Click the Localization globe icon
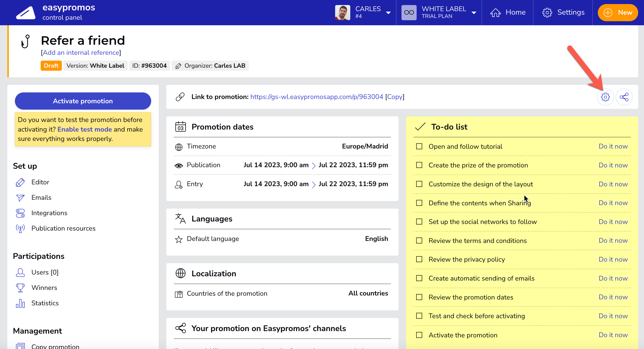This screenshot has width=644, height=349. [180, 273]
